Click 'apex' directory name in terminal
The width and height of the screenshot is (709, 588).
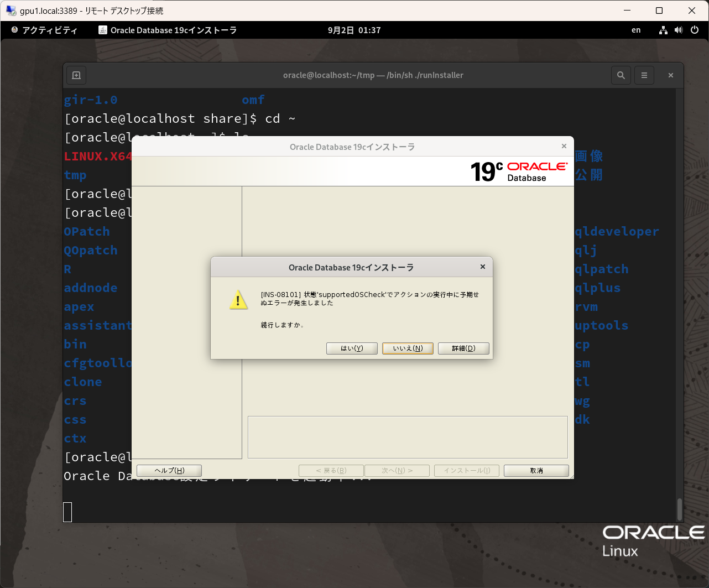click(x=79, y=307)
